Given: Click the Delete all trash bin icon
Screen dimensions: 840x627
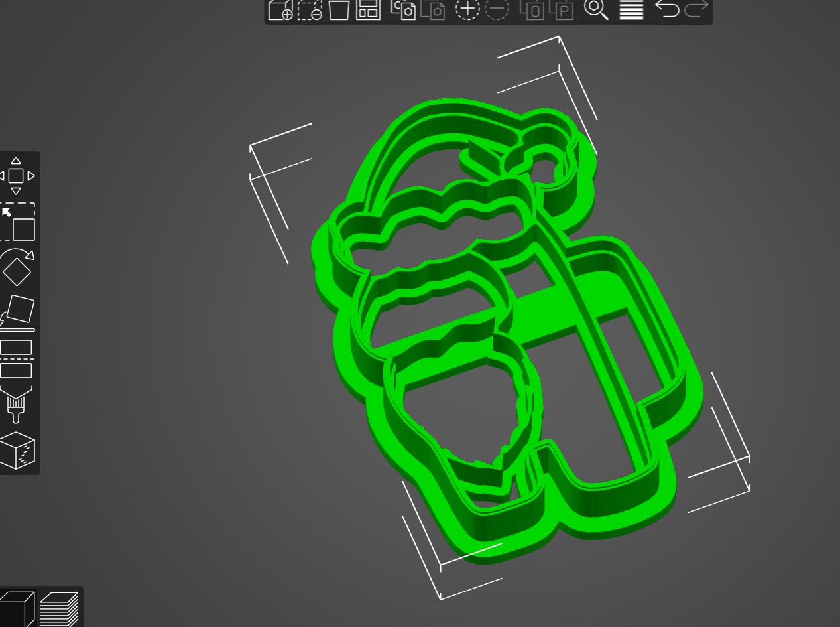Looking at the screenshot, I should pos(339,9).
